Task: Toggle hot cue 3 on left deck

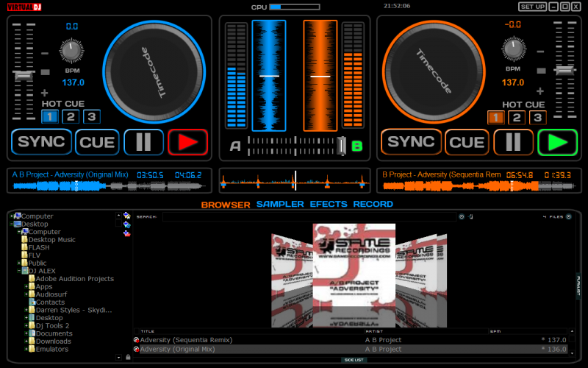Action: coord(91,116)
